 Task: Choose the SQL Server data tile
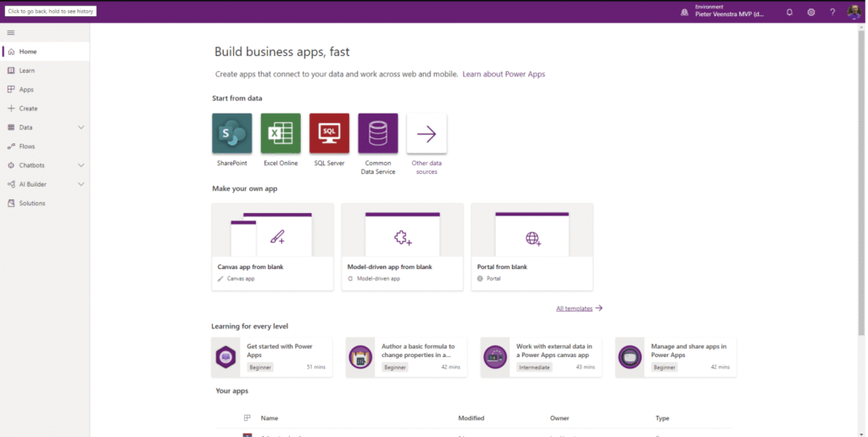pos(330,133)
